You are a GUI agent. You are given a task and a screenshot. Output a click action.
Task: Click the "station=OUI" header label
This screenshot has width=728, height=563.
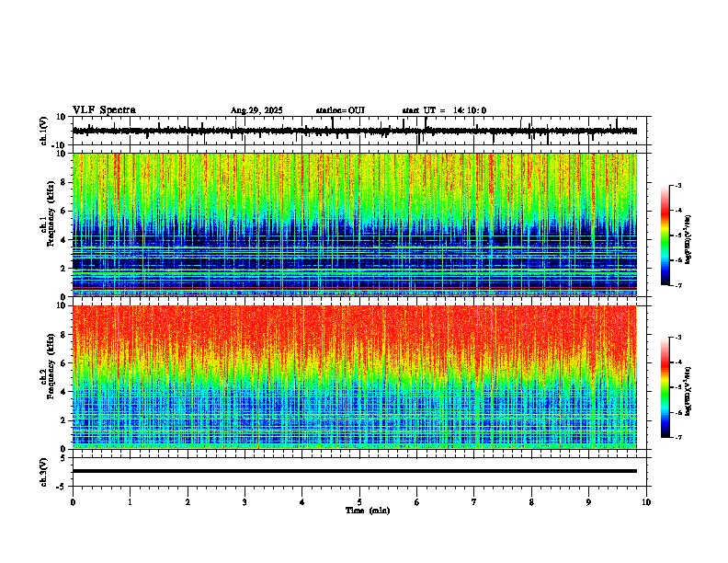click(340, 110)
